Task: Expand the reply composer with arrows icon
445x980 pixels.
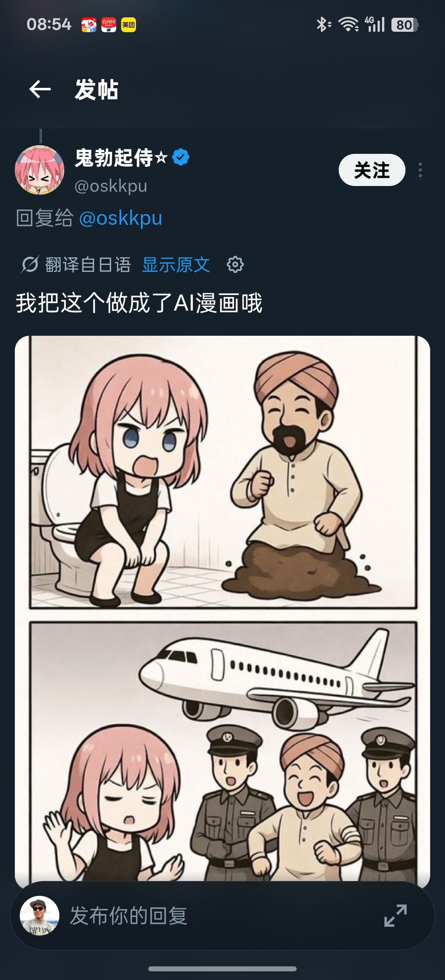Action: [395, 916]
